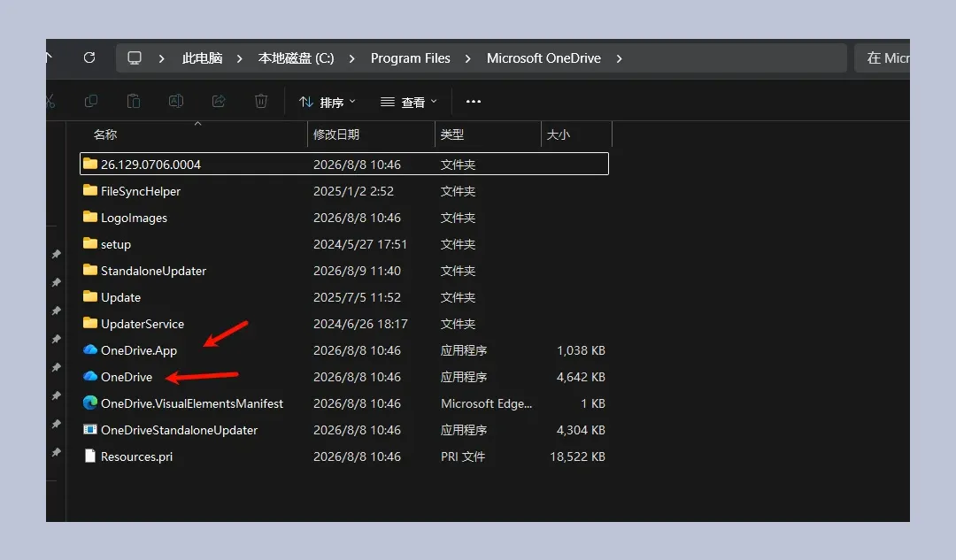
Task: Select the UpdaterService folder name
Action: pyautogui.click(x=143, y=324)
